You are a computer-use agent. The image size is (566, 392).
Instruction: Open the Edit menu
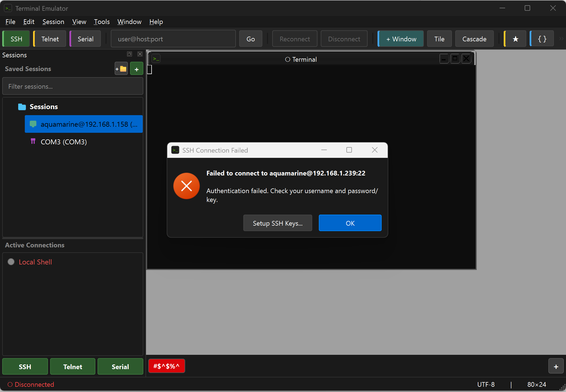click(x=29, y=22)
